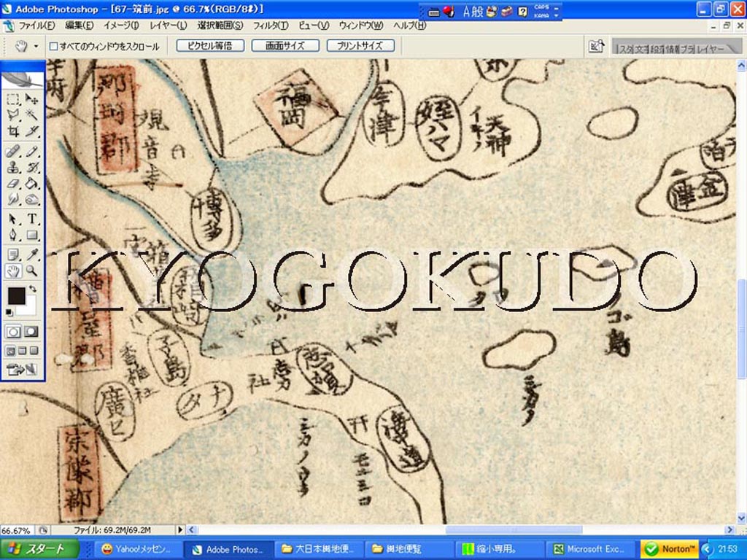747x560 pixels.
Task: Open the ウィンドウ(W) menu
Action: (x=361, y=26)
